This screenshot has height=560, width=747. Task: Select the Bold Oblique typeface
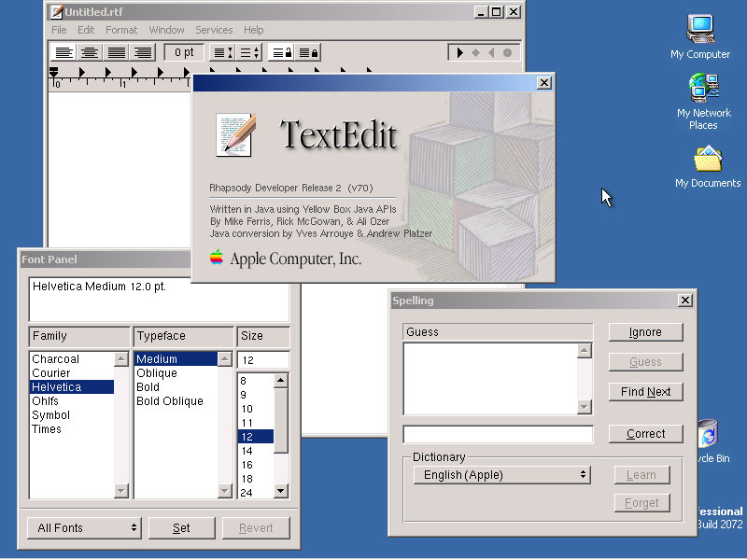[x=176, y=401]
